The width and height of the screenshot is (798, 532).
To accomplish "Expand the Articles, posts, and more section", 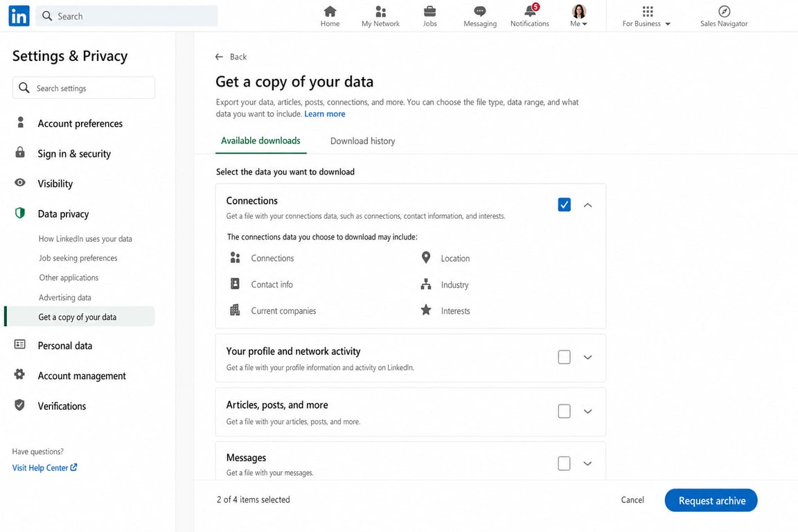I will [588, 411].
